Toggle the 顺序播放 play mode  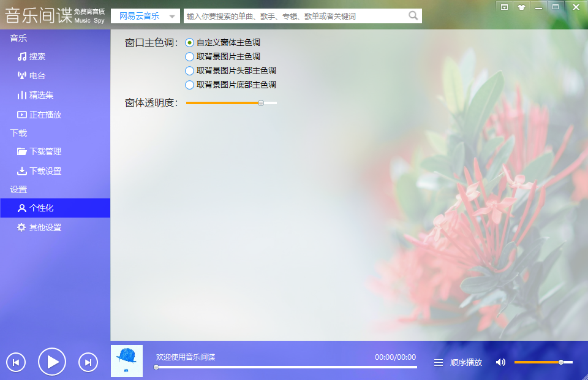pyautogui.click(x=466, y=363)
